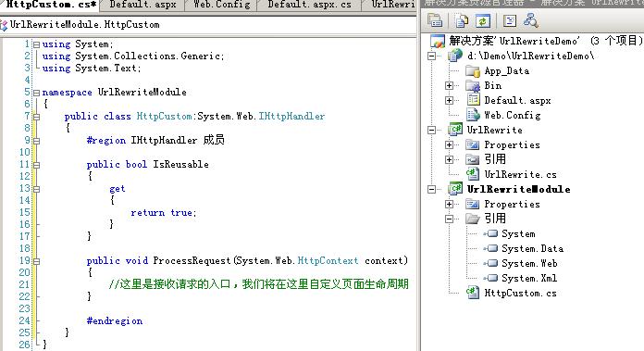Collapse 引用 references under UrlRewriteModule
644x351 pixels.
pyautogui.click(x=450, y=219)
